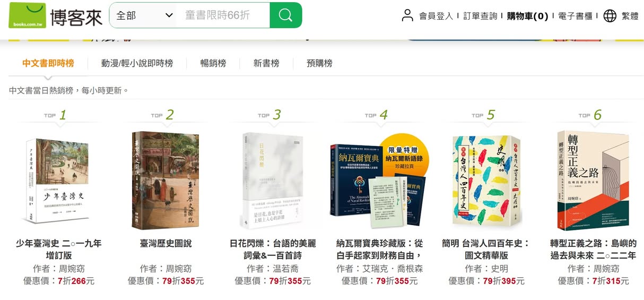View 購物車(0) shopping cart
This screenshot has height=300, width=644.
(527, 16)
